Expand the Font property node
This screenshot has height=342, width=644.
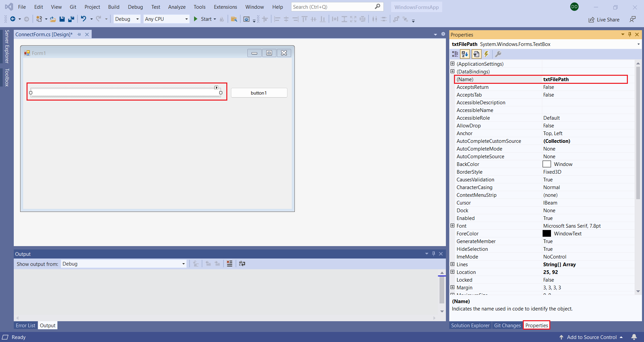[x=452, y=226]
